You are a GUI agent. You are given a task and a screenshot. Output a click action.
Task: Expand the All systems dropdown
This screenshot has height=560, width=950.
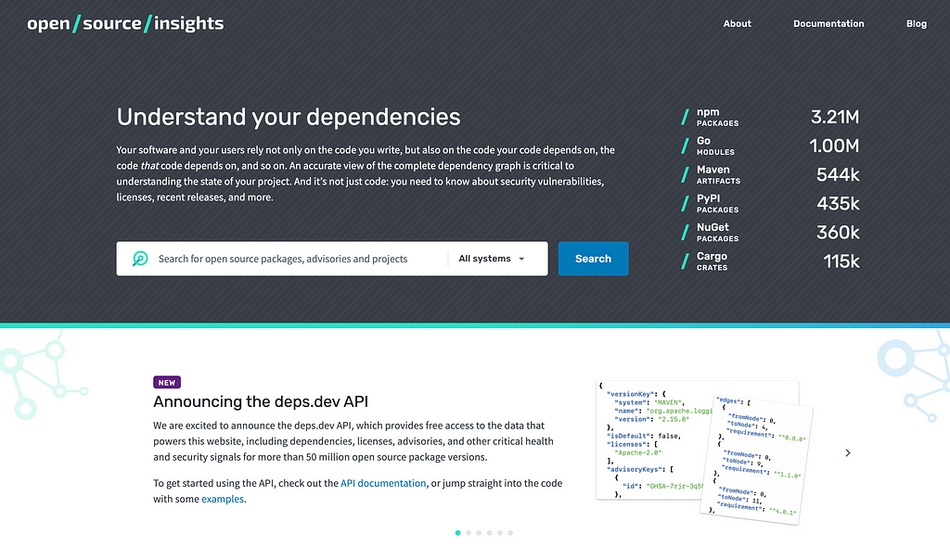(x=492, y=259)
